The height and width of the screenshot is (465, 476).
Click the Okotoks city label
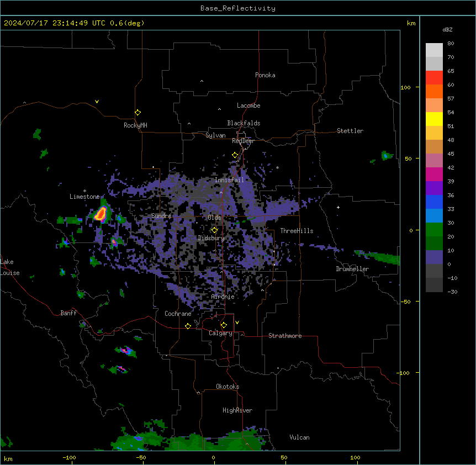pos(228,387)
